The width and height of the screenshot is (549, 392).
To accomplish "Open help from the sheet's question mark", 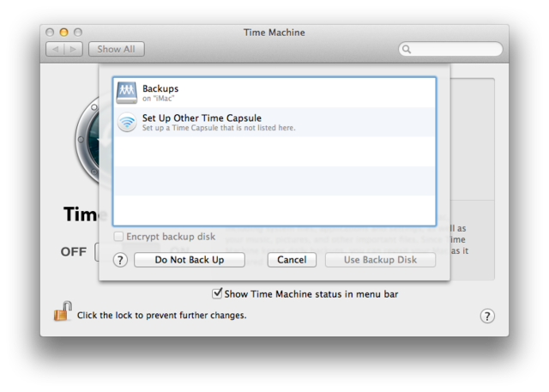I will tap(120, 260).
